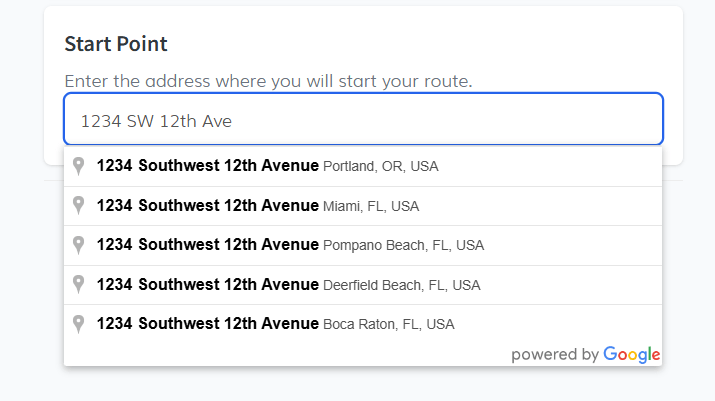Viewport: 715px width, 401px height.
Task: Click the pin icon beside the Portland suggestion
Action: pyautogui.click(x=79, y=166)
